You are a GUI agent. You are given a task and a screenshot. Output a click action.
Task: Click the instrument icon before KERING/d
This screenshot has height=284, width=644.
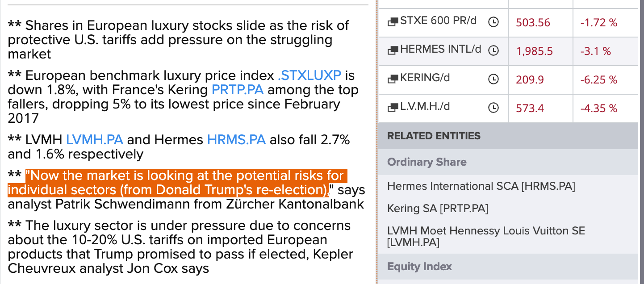(393, 79)
